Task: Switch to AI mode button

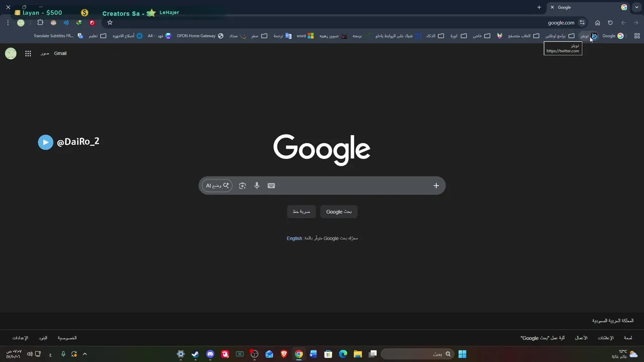Action: coord(217,186)
